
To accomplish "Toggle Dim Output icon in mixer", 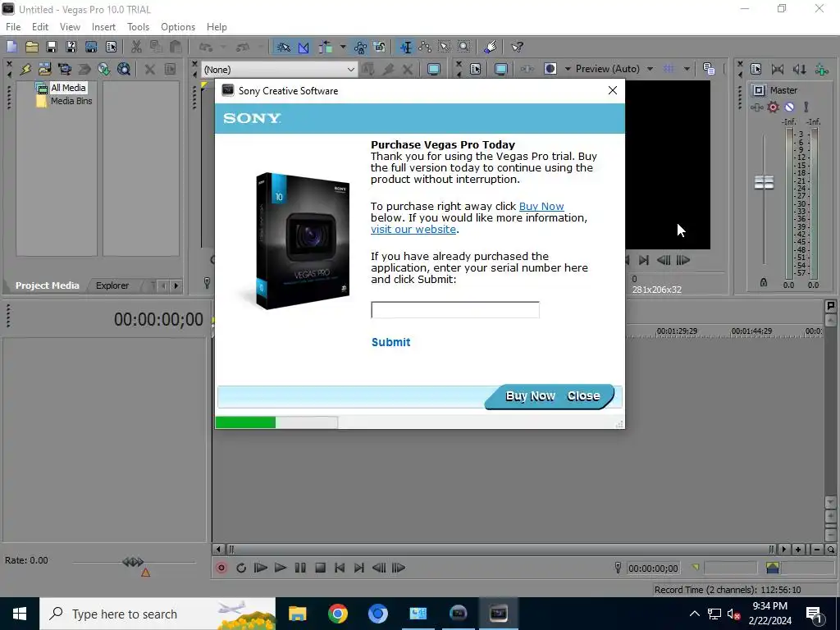I will pyautogui.click(x=799, y=69).
